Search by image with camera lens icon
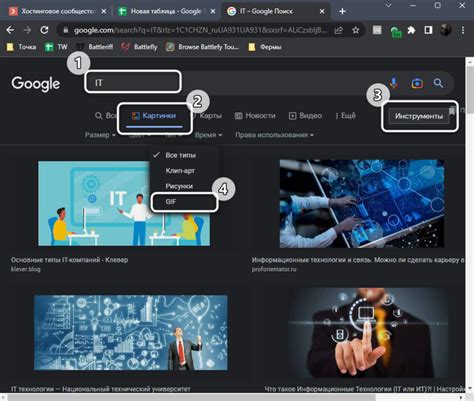474x401 pixels. click(417, 83)
